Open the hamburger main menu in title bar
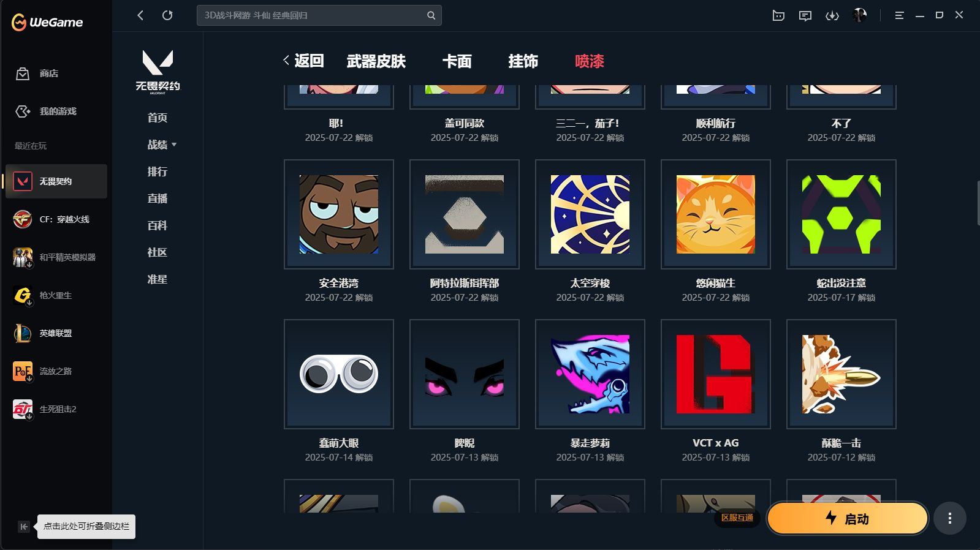Image resolution: width=980 pixels, height=550 pixels. [x=899, y=15]
